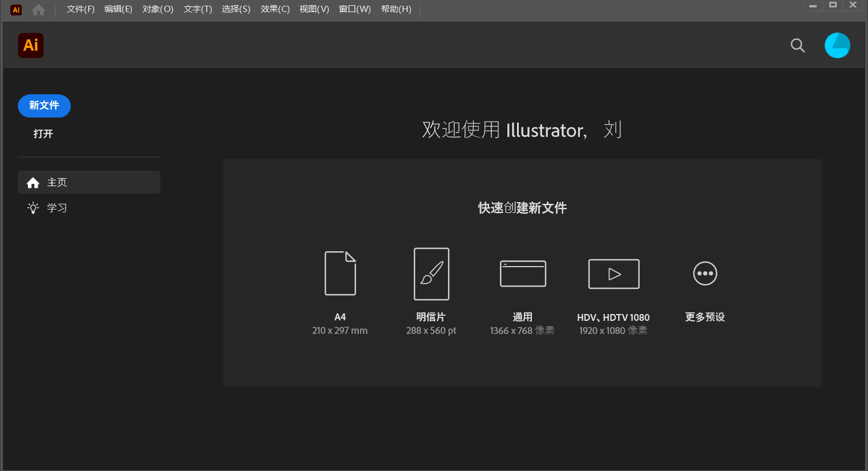Maximize the Illustrator window
Screen dimensions: 868x471
tap(833, 5)
